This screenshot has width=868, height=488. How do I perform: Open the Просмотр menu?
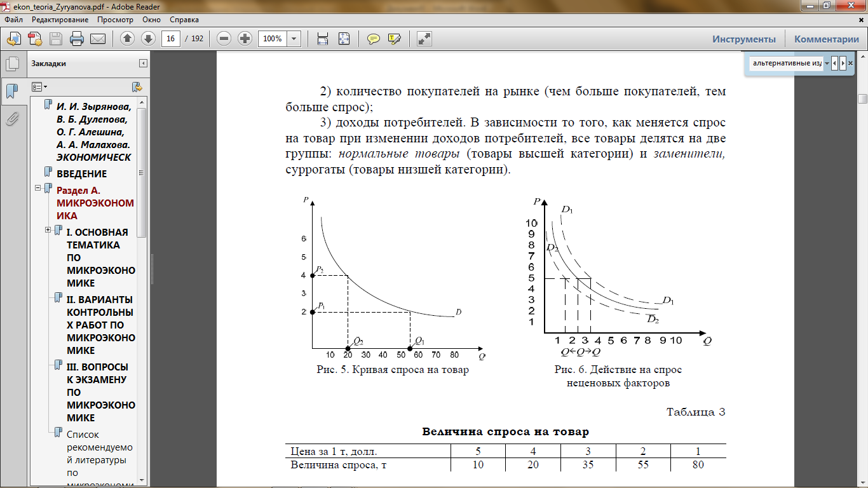pos(115,20)
